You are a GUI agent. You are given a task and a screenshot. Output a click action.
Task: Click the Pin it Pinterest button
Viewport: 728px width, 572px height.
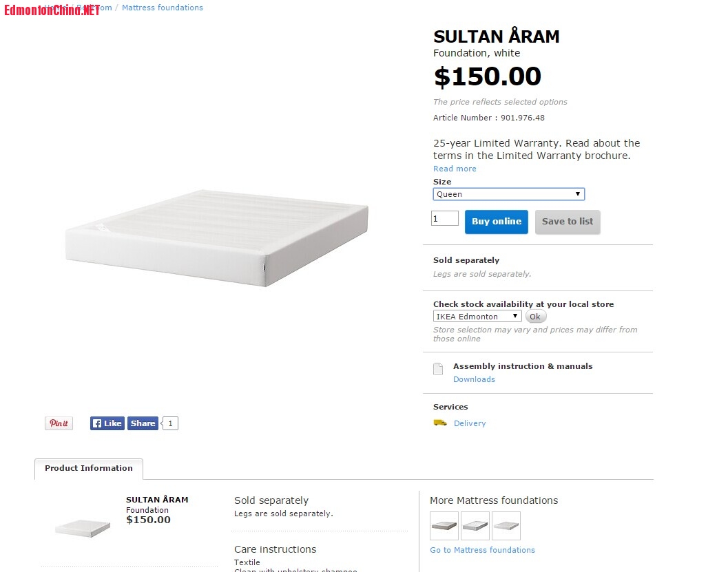[x=59, y=423]
